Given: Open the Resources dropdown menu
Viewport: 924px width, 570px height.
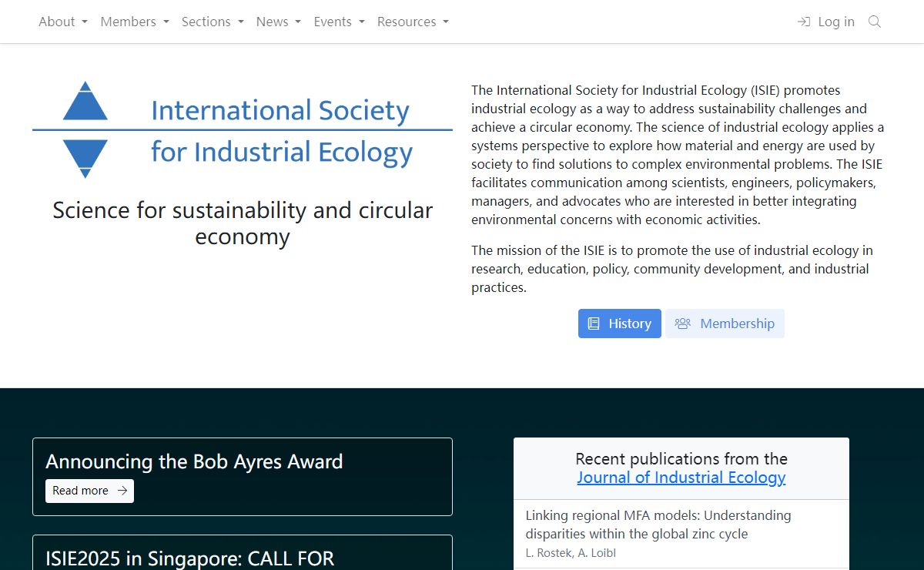Looking at the screenshot, I should (x=413, y=22).
